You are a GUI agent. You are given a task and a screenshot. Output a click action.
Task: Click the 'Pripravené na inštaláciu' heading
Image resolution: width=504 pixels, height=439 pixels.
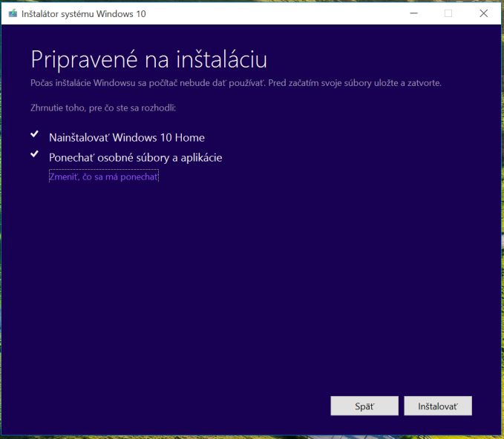tap(148, 59)
